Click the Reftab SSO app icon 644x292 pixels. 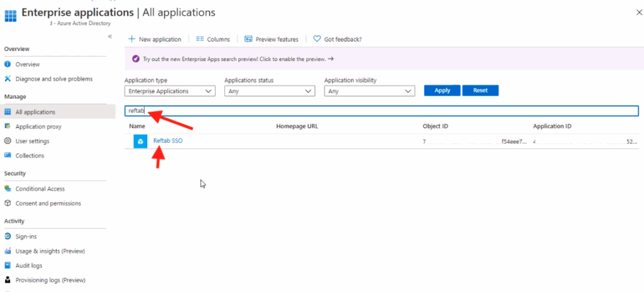click(140, 141)
